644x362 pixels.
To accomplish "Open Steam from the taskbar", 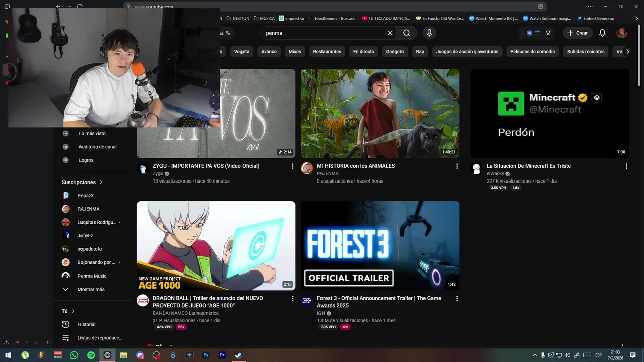I will (x=238, y=355).
